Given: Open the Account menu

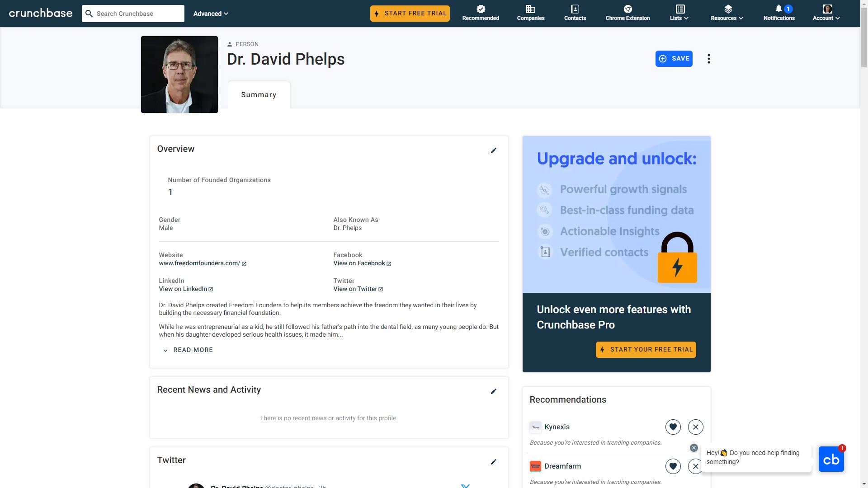Looking at the screenshot, I should [826, 13].
